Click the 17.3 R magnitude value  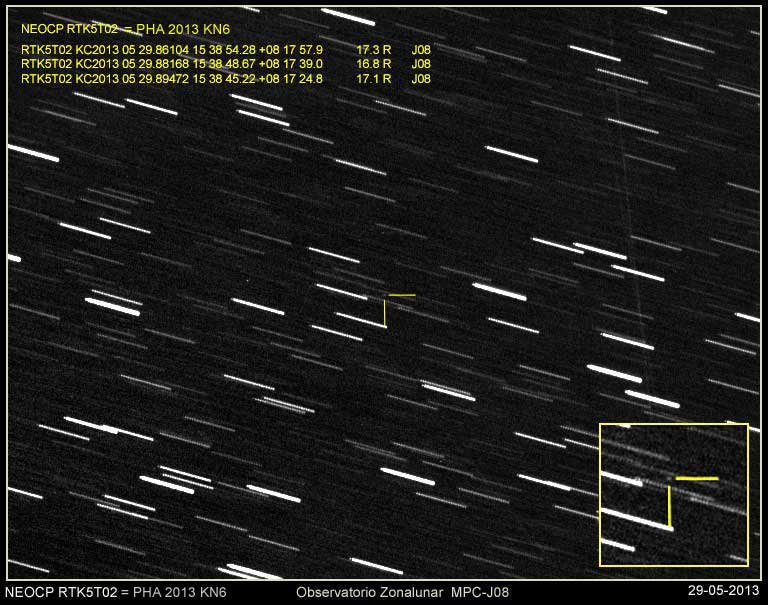pyautogui.click(x=372, y=49)
